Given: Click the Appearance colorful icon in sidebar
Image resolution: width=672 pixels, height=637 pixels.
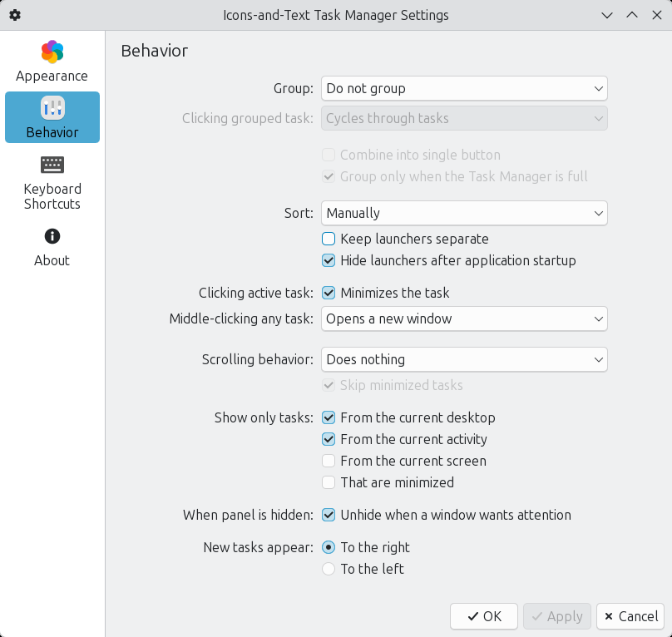Looking at the screenshot, I should click(x=52, y=52).
